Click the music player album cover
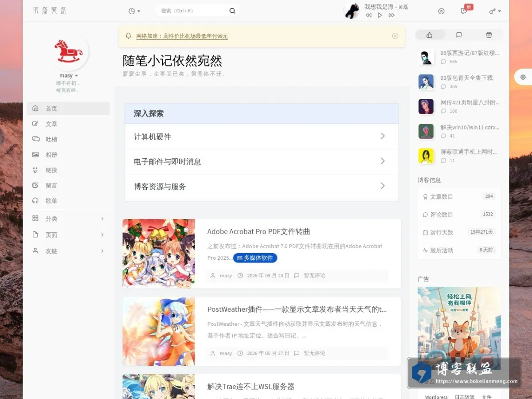 tap(352, 11)
